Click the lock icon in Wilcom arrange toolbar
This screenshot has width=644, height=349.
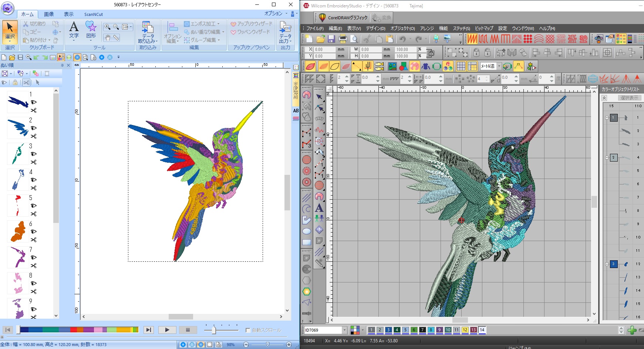476,52
